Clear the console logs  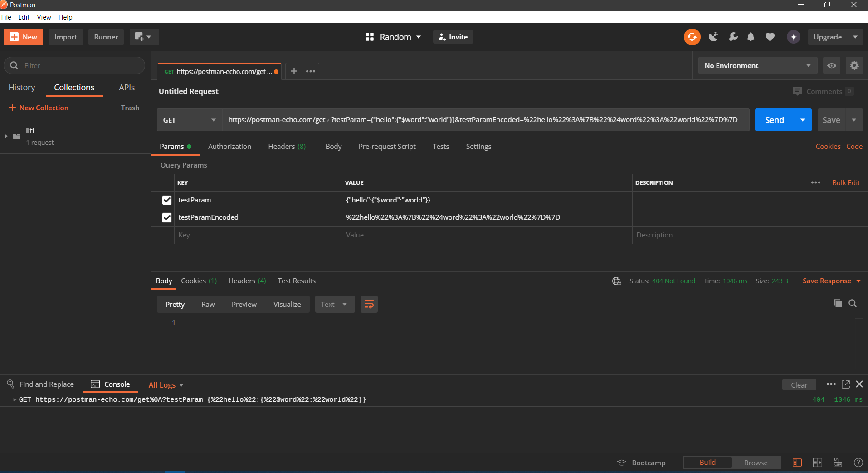click(x=799, y=385)
